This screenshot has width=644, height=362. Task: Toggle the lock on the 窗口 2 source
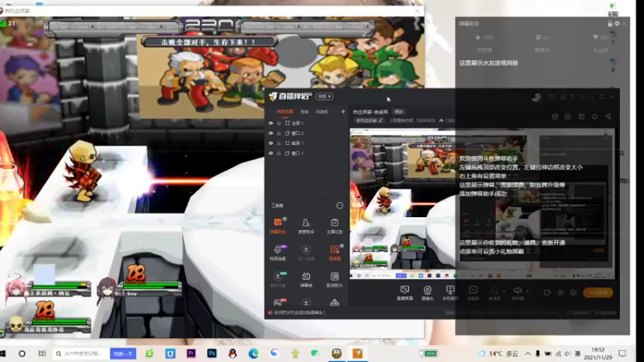click(x=279, y=133)
